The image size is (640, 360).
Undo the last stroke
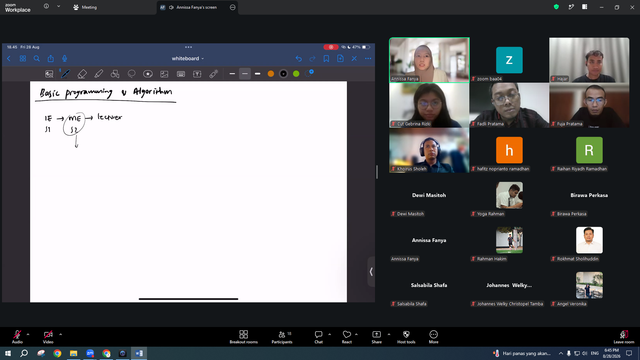point(299,59)
